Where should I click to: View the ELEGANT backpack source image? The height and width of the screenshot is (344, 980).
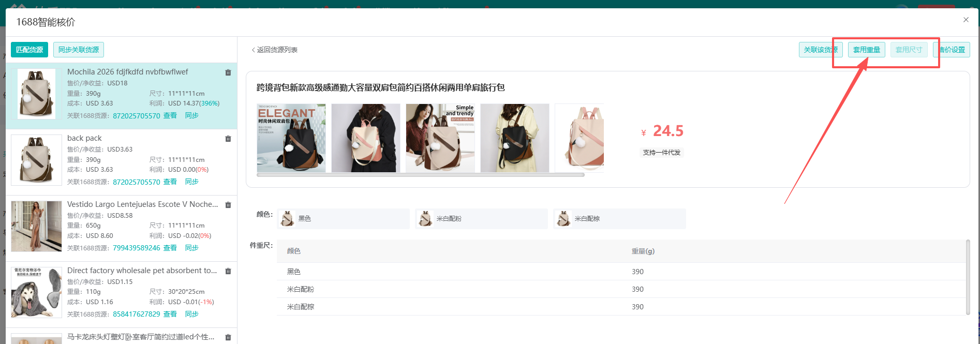click(x=291, y=138)
